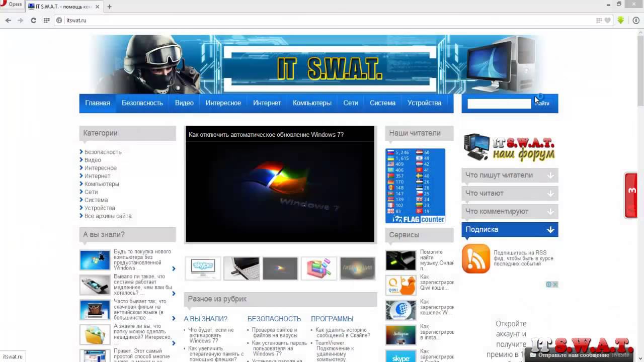Open 'Проверка сайтов и файлов на вирусы' link
644x362 pixels.
(275, 333)
